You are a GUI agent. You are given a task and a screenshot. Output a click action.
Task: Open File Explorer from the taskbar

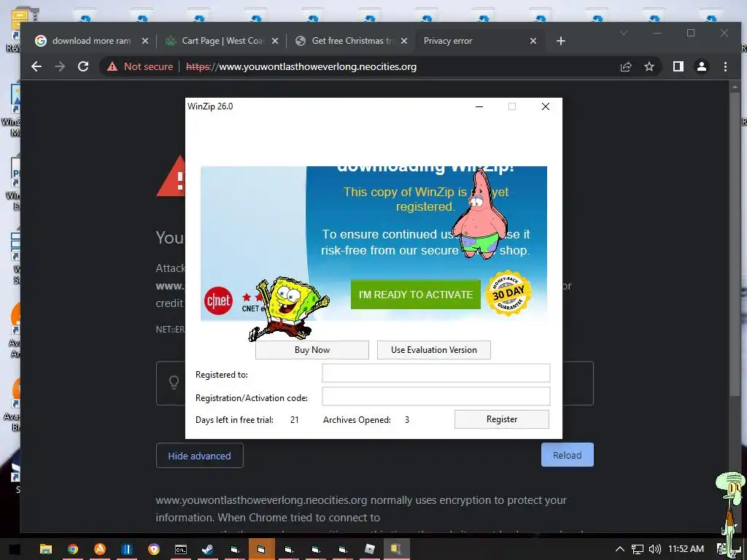pyautogui.click(x=46, y=549)
